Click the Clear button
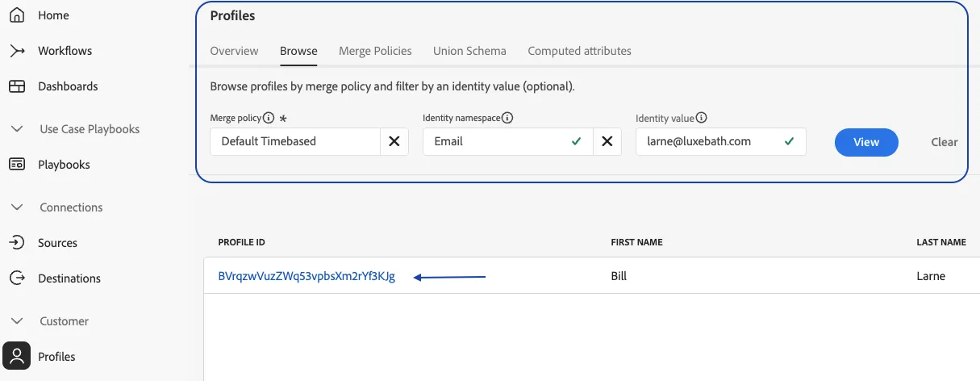Image resolution: width=980 pixels, height=381 pixels. (x=945, y=142)
